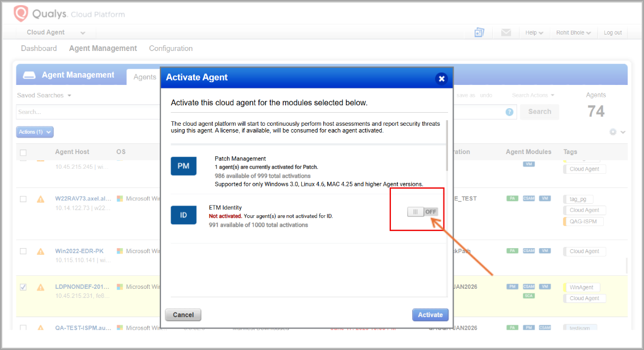Click warning icon for Win2022-EDR-PK agent
Viewport: 644px width, 350px height.
click(x=41, y=251)
